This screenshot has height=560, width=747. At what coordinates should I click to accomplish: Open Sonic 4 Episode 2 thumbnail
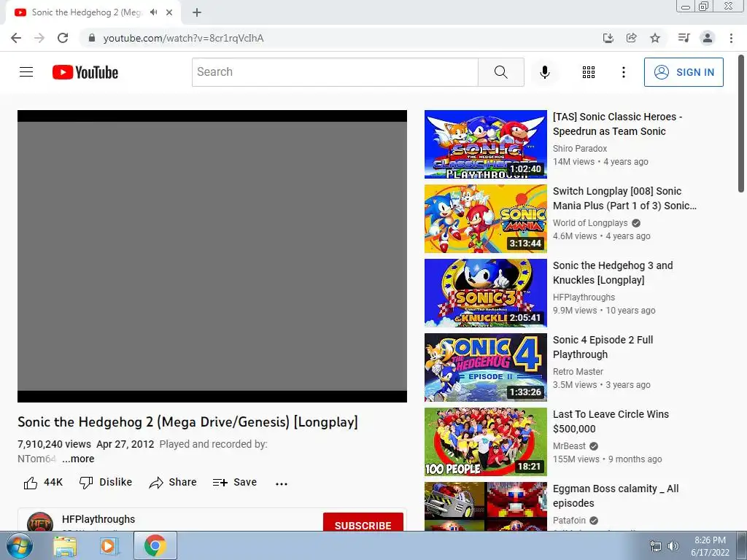[485, 367]
